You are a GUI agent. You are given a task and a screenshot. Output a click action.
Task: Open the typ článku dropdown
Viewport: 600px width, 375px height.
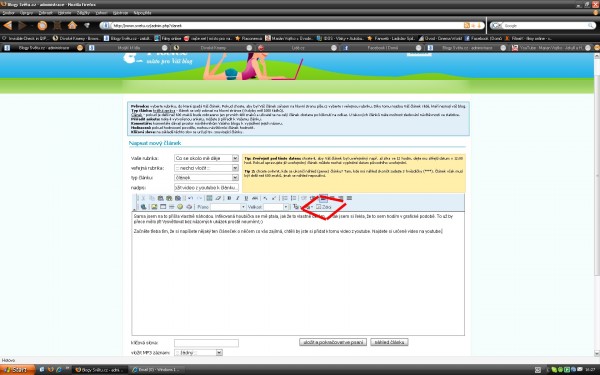pyautogui.click(x=206, y=178)
